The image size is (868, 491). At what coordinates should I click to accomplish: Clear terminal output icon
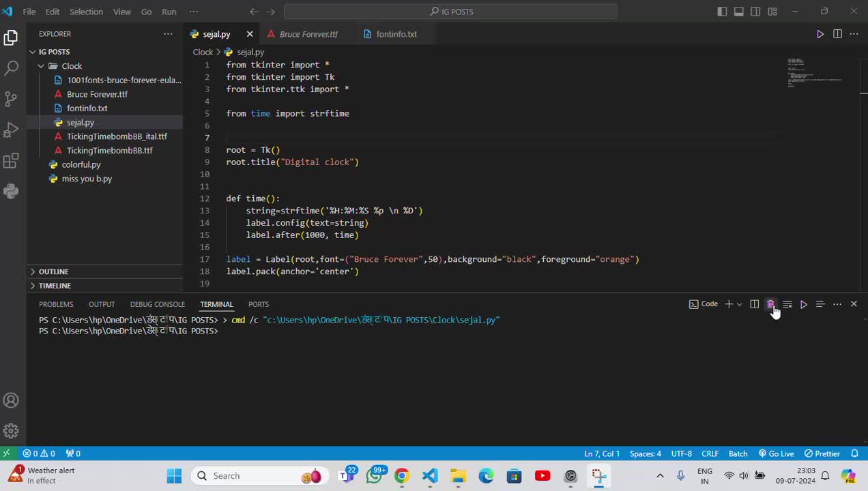787,304
